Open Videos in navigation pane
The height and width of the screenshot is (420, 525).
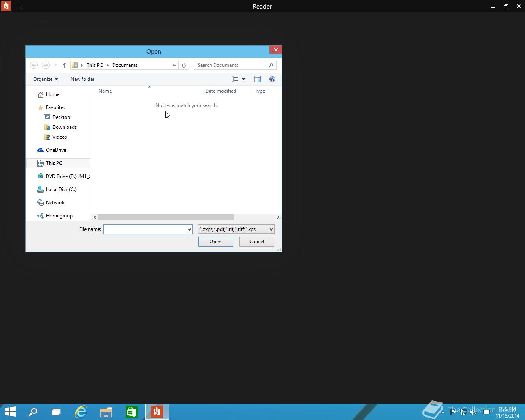click(x=59, y=137)
